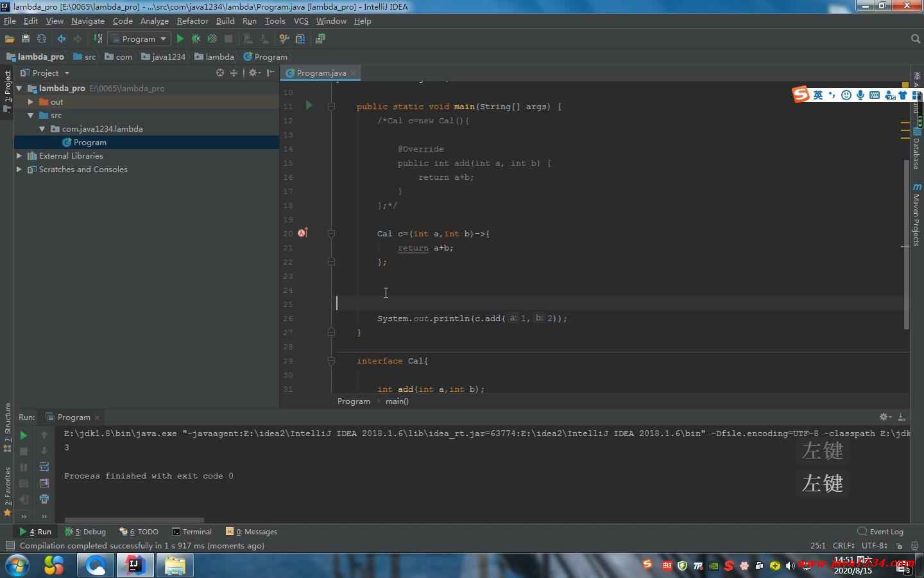Open the File menu
This screenshot has width=924, height=578.
10,21
